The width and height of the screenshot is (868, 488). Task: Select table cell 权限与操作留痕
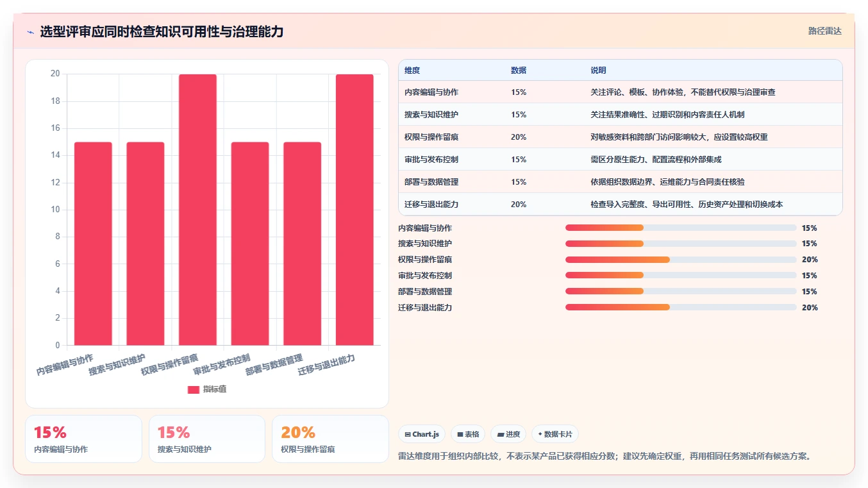[x=431, y=137]
